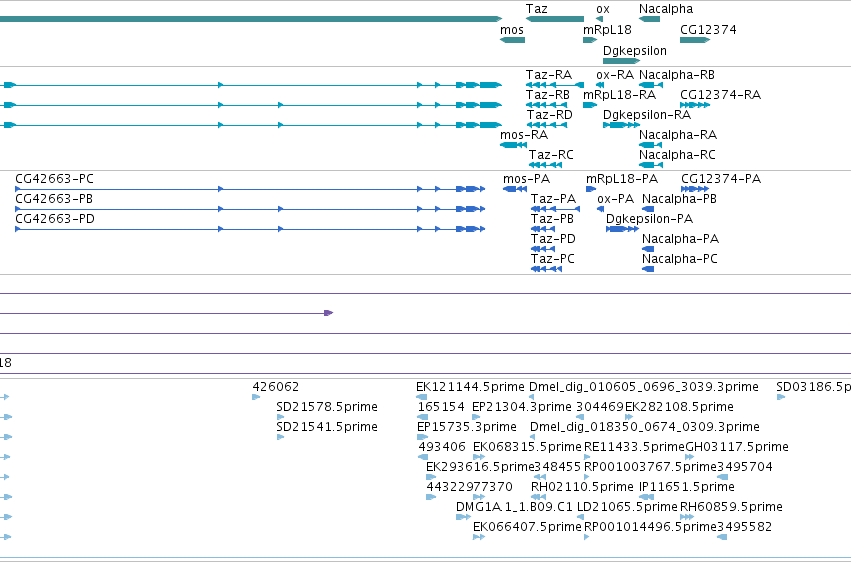The image size is (851, 562).
Task: Select SD21578.5prime EST feature
Action: pos(281,417)
